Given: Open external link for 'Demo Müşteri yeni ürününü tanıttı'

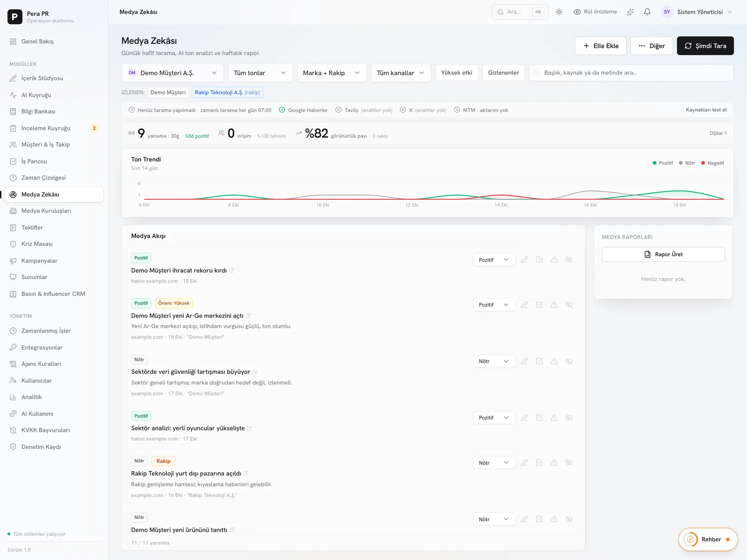Looking at the screenshot, I should pos(232,530).
